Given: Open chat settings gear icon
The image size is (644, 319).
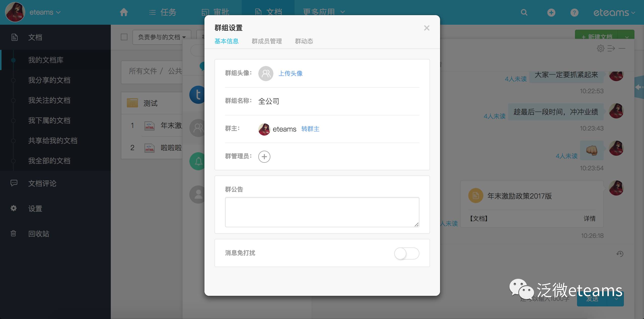Looking at the screenshot, I should point(600,48).
